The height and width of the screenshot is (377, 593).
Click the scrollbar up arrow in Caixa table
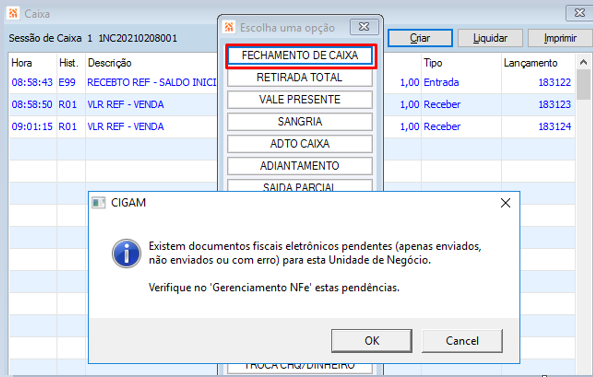[584, 62]
